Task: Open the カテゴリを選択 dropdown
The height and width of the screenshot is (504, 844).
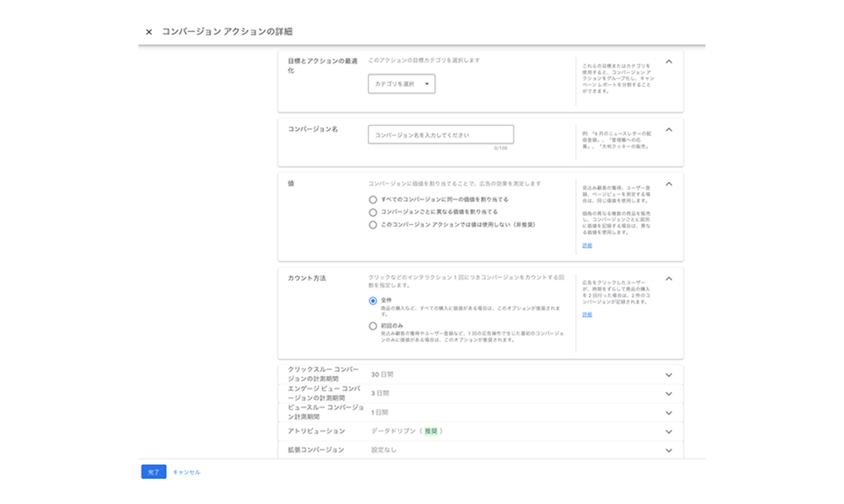Action: pos(401,84)
